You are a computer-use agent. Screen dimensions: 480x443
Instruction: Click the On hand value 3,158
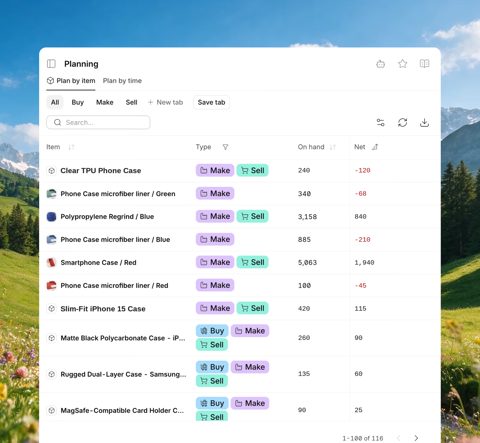pyautogui.click(x=307, y=217)
